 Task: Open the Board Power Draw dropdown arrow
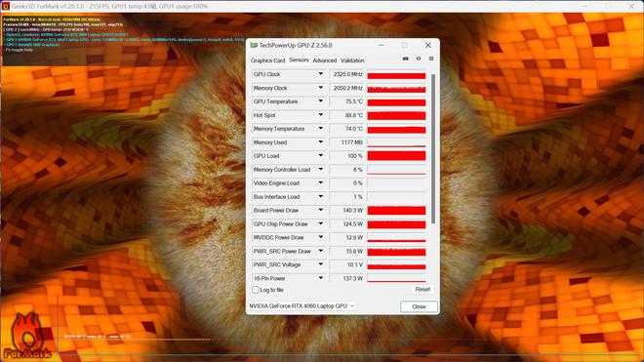pos(321,210)
